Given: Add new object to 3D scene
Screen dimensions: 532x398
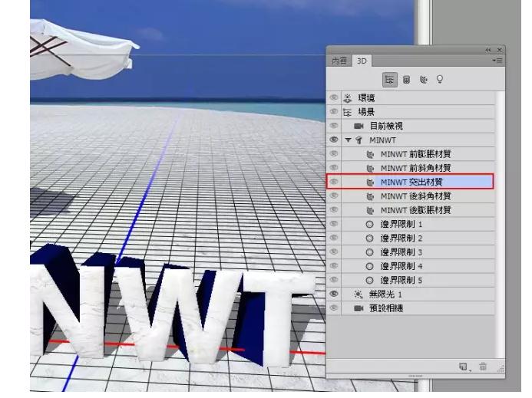Looking at the screenshot, I should [x=464, y=367].
